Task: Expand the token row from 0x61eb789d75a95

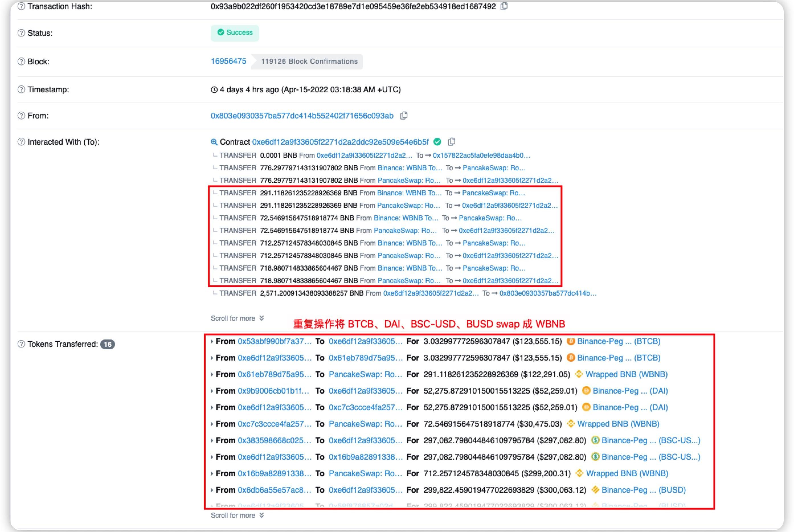Action: (212, 374)
